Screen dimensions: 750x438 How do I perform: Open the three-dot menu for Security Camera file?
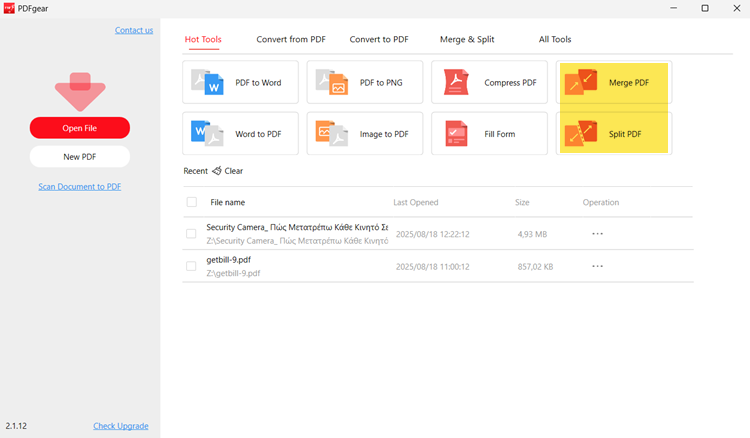tap(597, 234)
